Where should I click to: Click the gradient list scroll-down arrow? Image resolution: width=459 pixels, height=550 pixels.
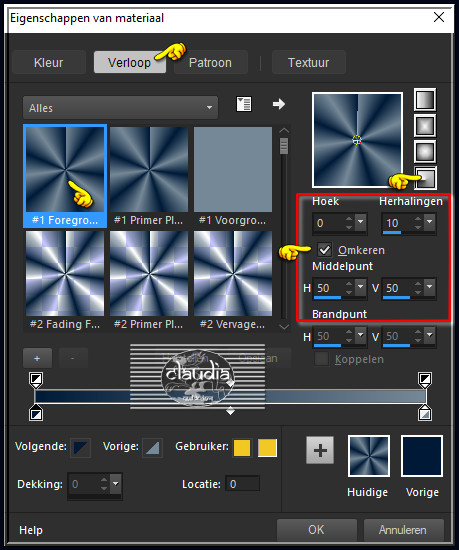pos(284,326)
